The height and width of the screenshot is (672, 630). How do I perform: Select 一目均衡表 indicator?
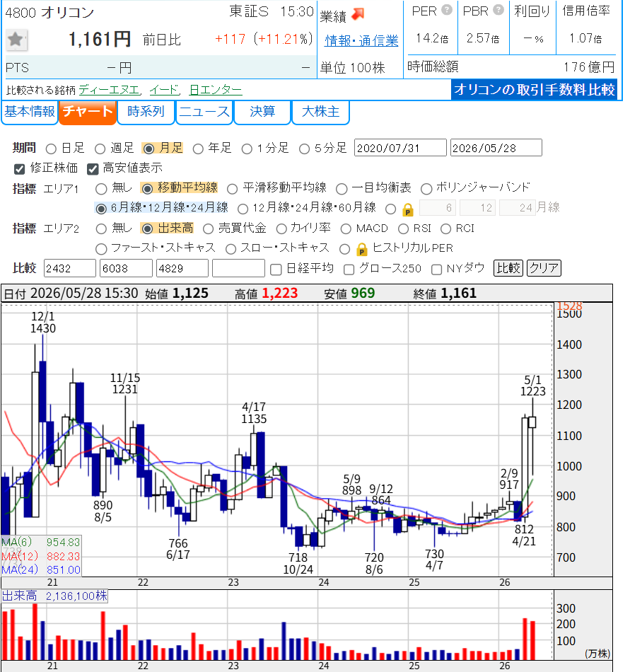pyautogui.click(x=342, y=189)
